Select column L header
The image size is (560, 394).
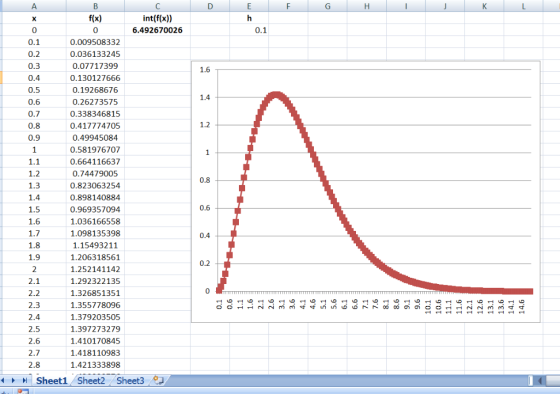tap(523, 6)
